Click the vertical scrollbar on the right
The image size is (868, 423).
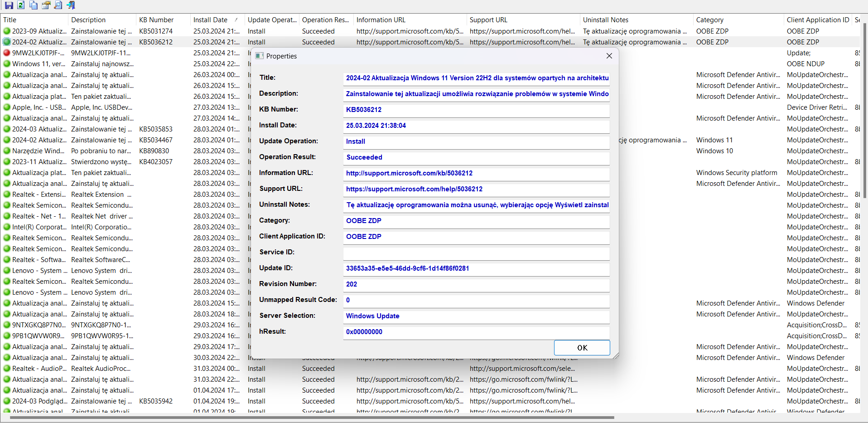(865, 110)
